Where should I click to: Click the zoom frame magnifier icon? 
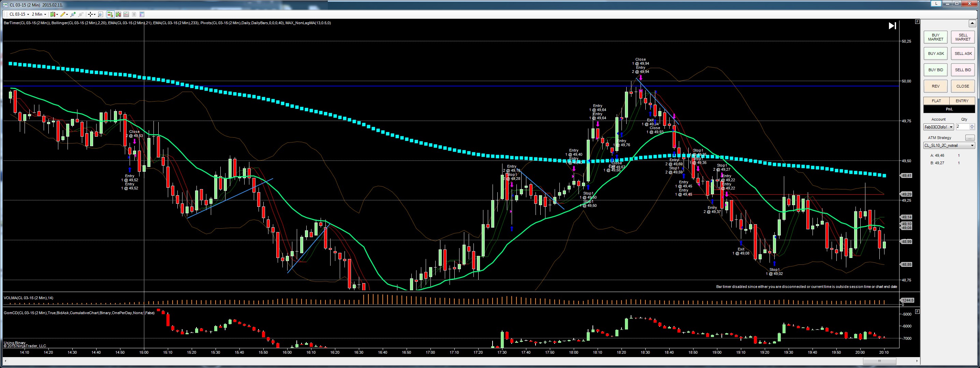click(x=100, y=14)
